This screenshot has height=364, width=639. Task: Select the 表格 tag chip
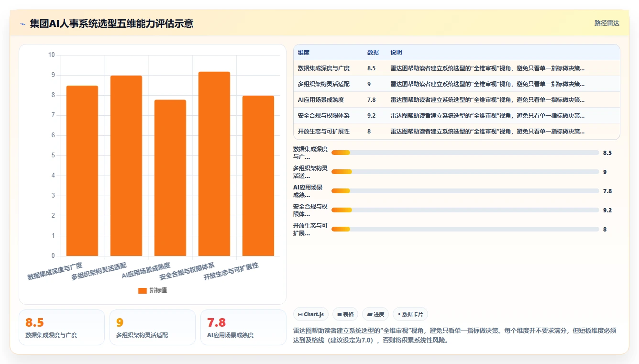345,314
